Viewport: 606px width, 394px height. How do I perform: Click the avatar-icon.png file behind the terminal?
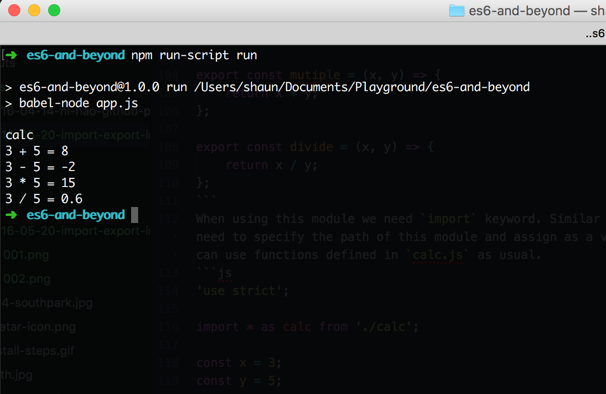click(x=38, y=327)
